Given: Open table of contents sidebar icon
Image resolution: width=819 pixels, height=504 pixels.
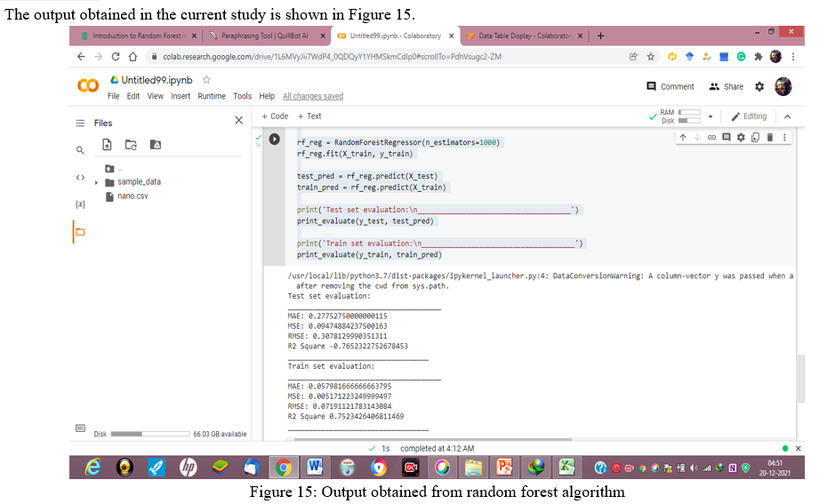Looking at the screenshot, I should pyautogui.click(x=80, y=124).
